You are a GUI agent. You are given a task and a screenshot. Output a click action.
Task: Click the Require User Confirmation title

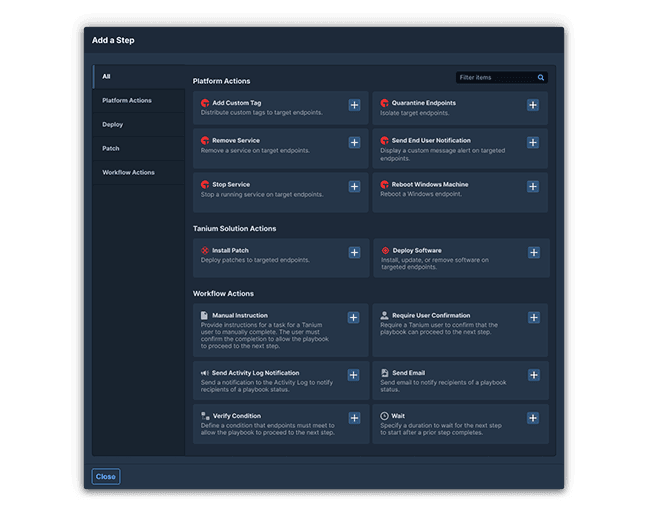431,315
